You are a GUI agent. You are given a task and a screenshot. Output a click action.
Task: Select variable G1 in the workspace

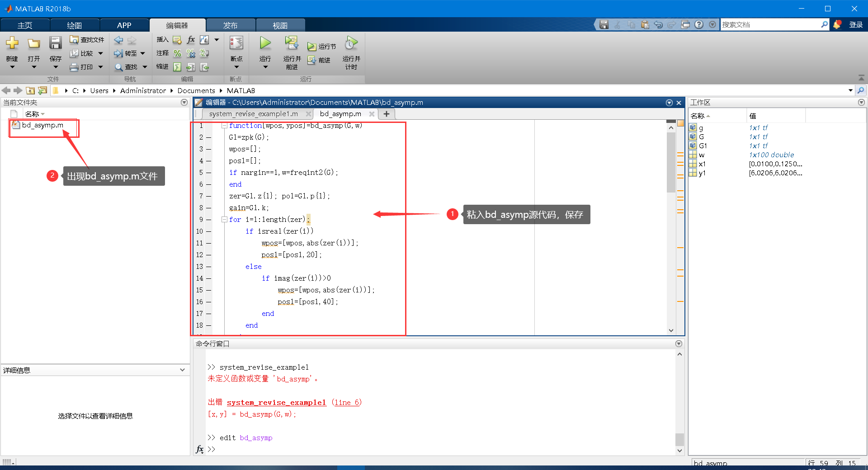703,146
